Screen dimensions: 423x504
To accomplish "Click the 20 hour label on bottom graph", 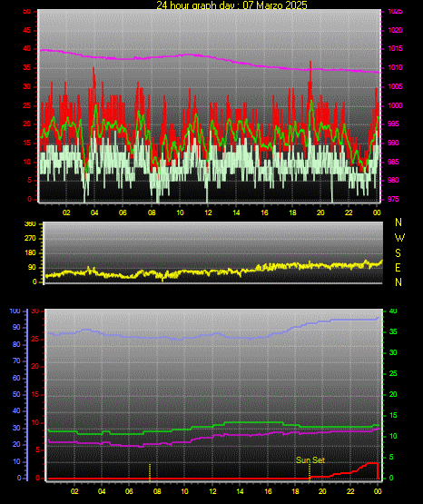I will coord(322,491).
